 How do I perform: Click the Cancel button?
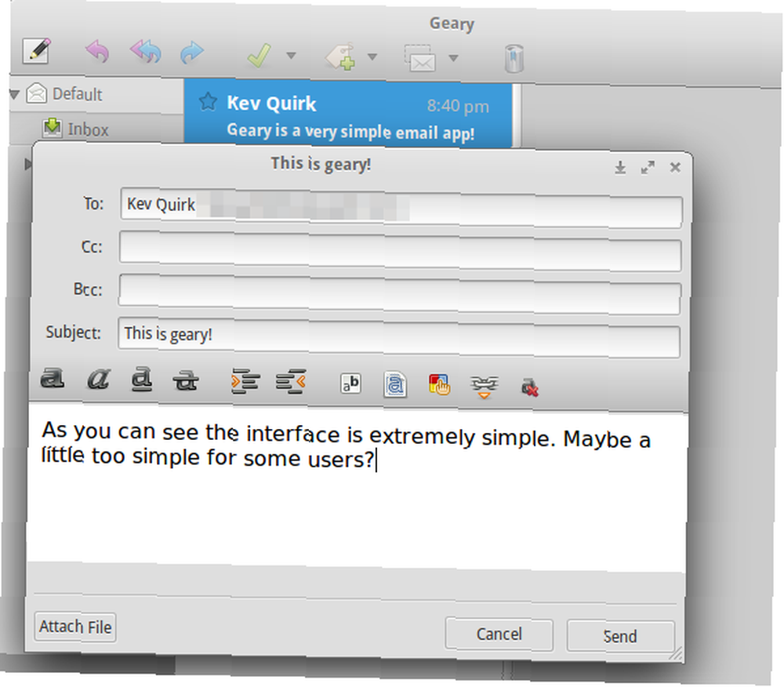499,634
